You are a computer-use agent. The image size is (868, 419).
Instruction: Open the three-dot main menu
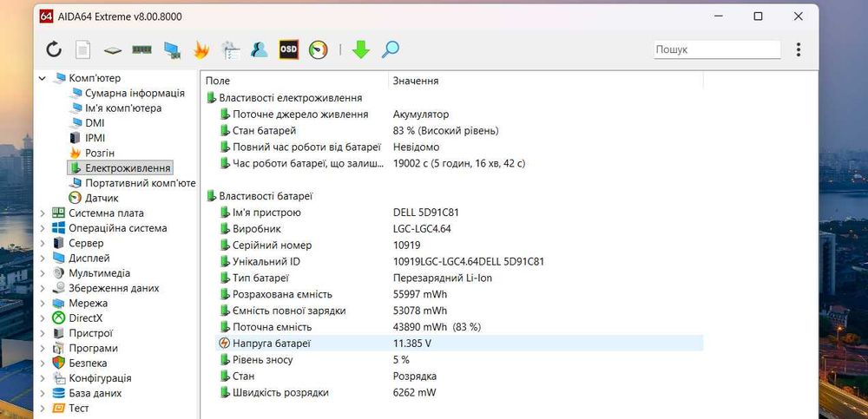click(799, 49)
